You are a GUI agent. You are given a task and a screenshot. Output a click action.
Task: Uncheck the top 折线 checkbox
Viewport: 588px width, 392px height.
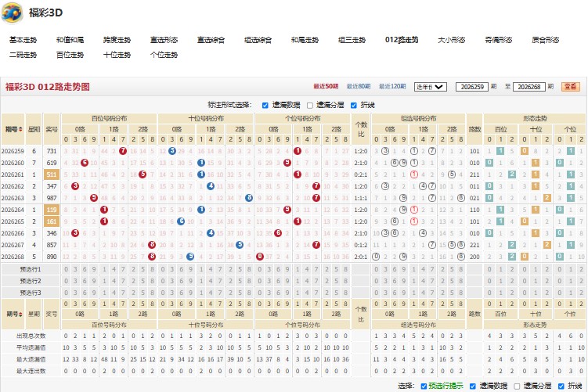point(354,106)
